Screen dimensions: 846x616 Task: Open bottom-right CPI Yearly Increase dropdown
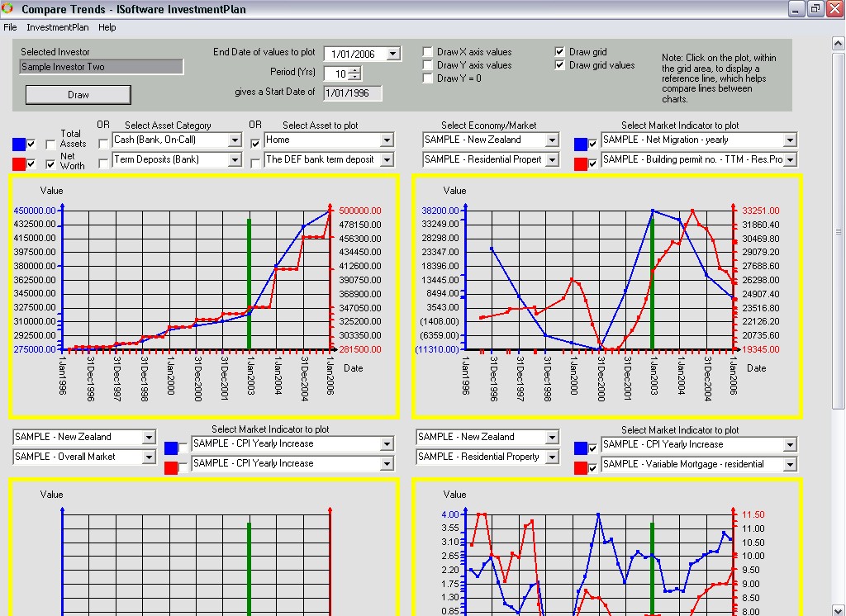(790, 445)
